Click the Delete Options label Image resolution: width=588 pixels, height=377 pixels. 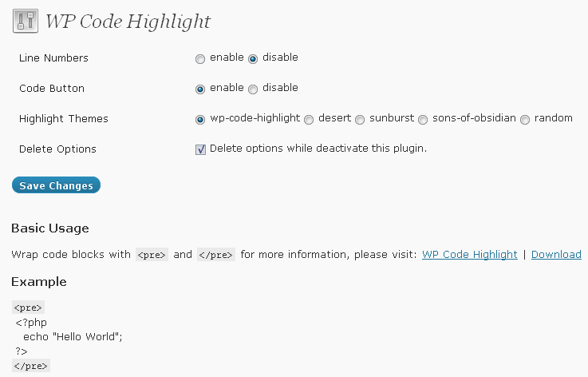(57, 149)
